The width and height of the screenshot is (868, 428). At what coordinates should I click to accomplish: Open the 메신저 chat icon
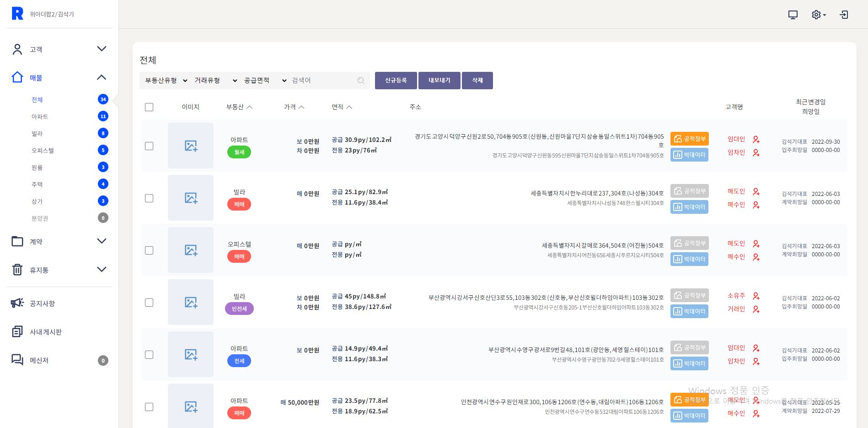(17, 360)
